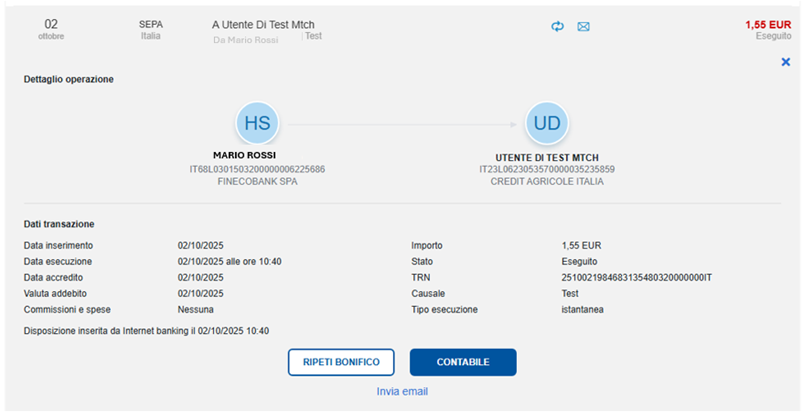Close the operation detail panel
This screenshot has height=412, width=803.
pyautogui.click(x=785, y=62)
